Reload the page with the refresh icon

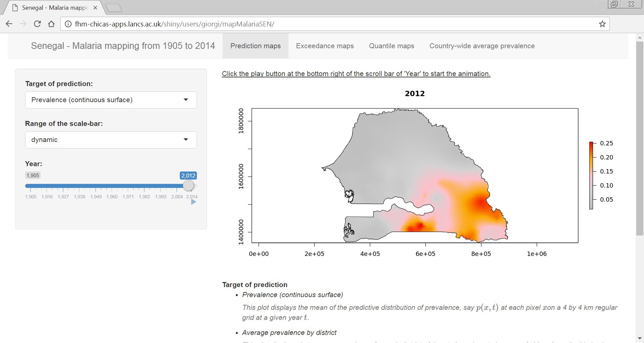pos(37,24)
